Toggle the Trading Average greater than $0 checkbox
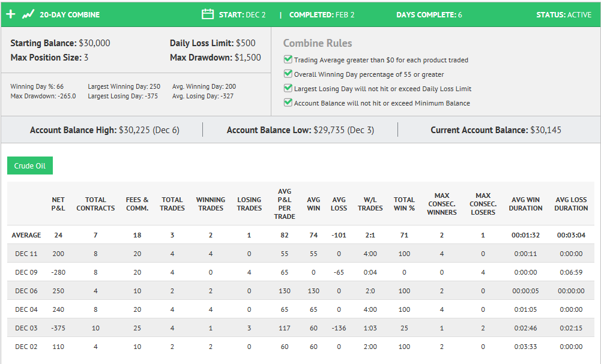 click(288, 59)
